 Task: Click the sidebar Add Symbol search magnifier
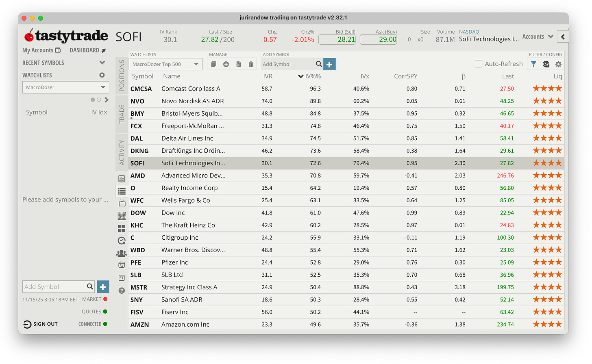[x=90, y=286]
